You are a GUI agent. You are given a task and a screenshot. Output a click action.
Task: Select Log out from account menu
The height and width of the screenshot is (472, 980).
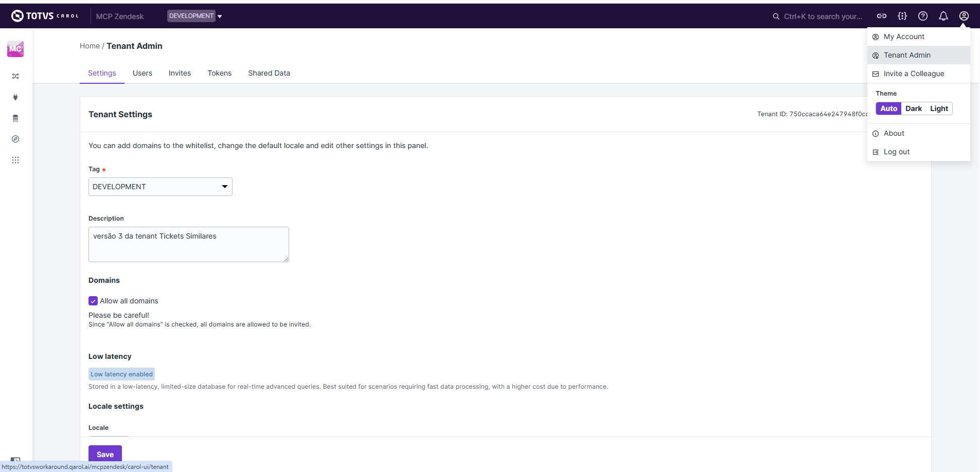coord(896,152)
